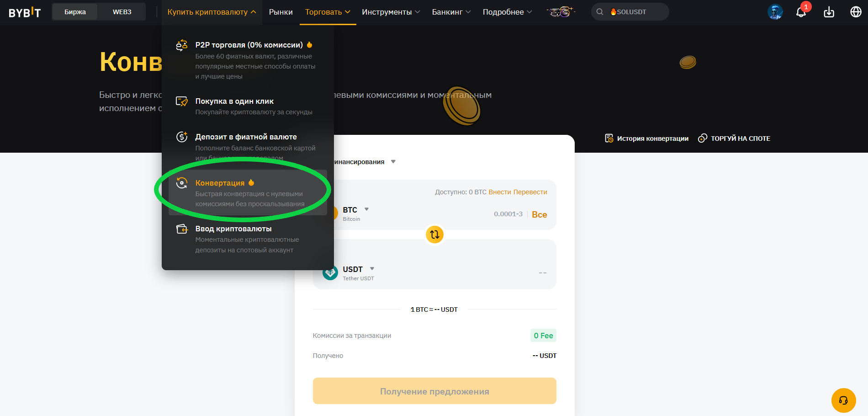Open the language globe icon

(x=856, y=12)
